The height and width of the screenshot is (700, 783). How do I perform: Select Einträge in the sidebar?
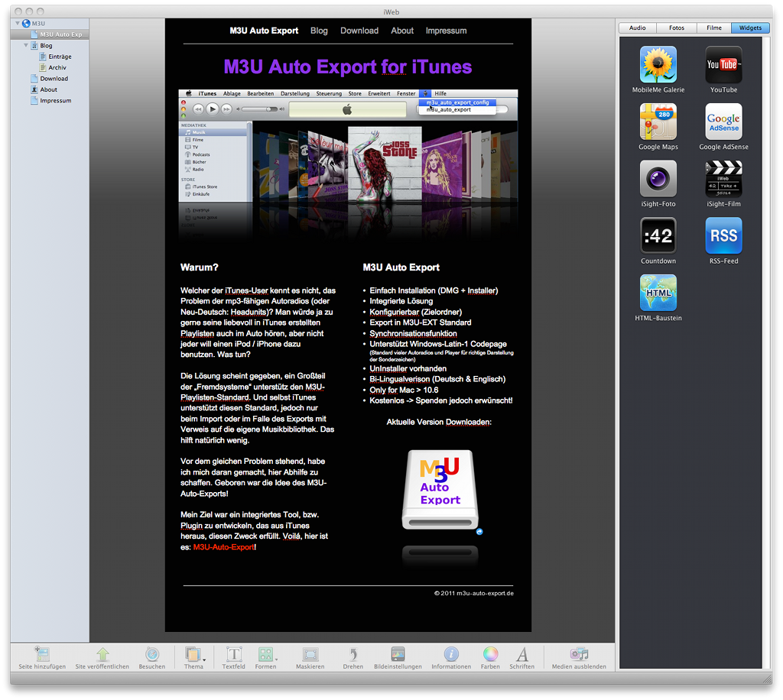(x=50, y=57)
